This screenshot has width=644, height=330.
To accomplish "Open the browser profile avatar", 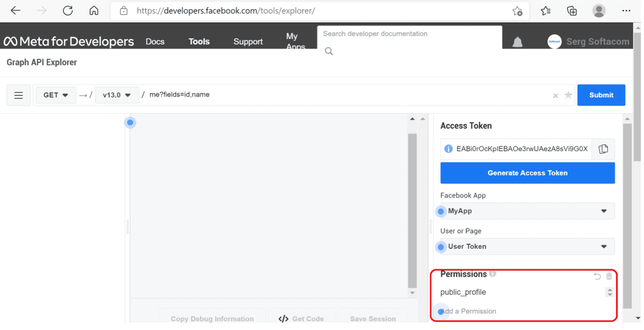I will point(599,11).
